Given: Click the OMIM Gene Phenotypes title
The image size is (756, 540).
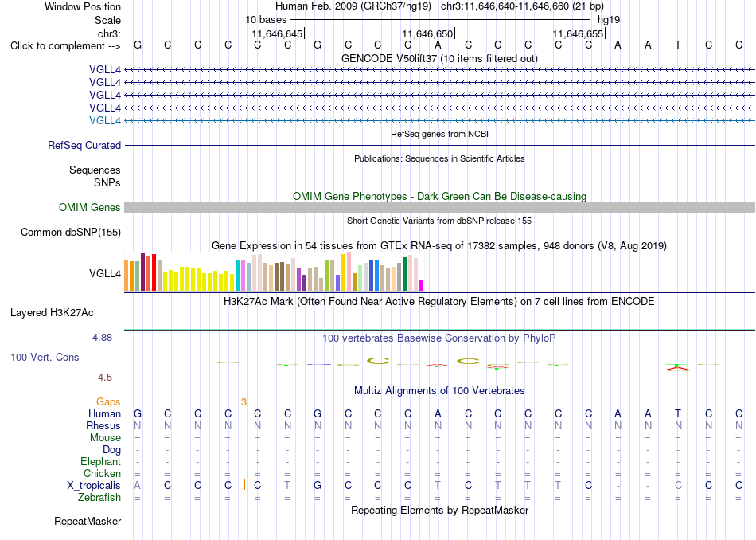Looking at the screenshot, I should (439, 197).
